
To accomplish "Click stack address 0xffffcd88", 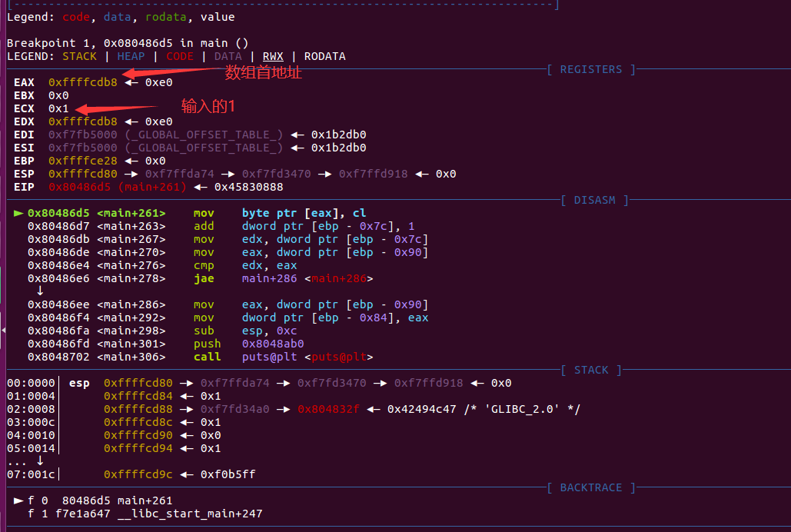I will click(138, 409).
